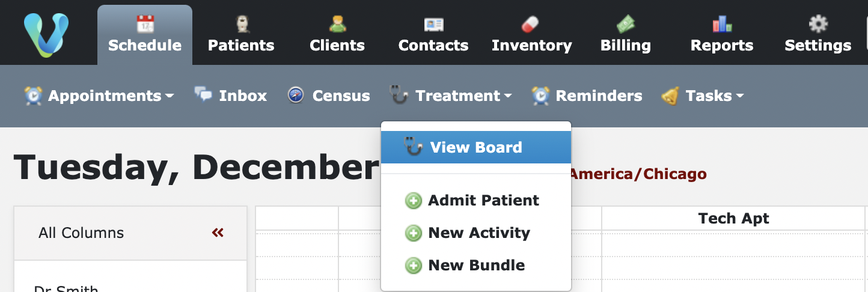
Task: Choose New Bundle menu entry
Action: [x=476, y=265]
